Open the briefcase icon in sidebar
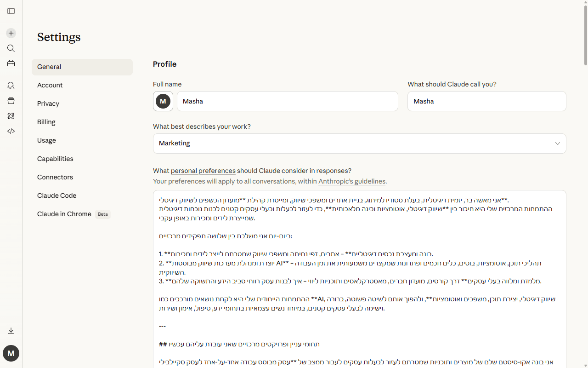The image size is (588, 368). (11, 63)
